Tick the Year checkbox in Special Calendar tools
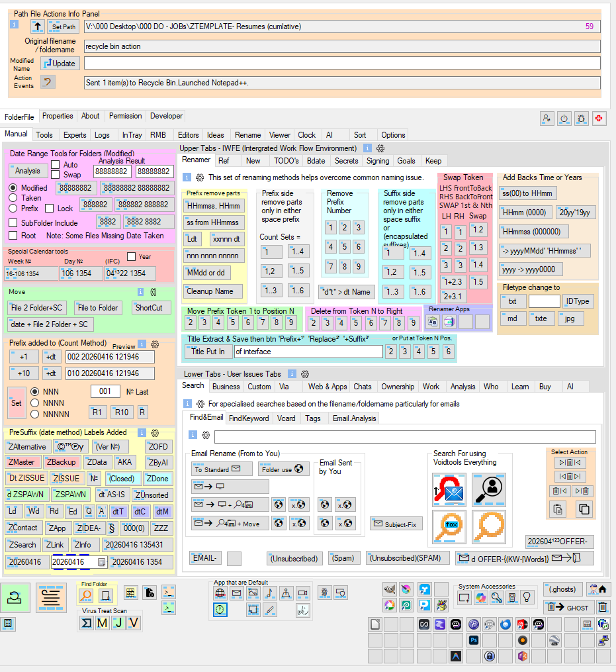Viewport: 616px width, 672px height. [132, 256]
